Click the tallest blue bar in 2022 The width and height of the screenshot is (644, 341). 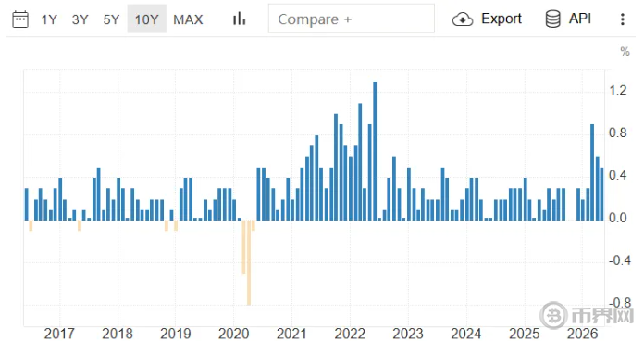point(375,150)
